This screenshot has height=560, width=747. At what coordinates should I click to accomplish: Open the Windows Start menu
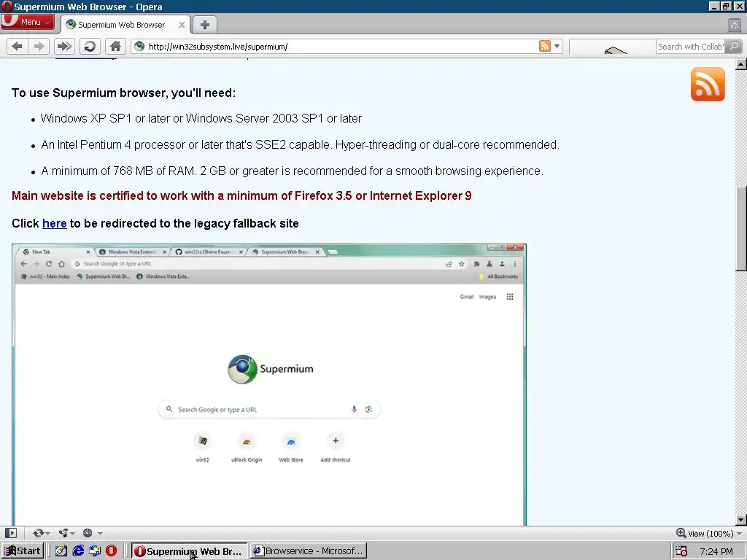(x=23, y=551)
